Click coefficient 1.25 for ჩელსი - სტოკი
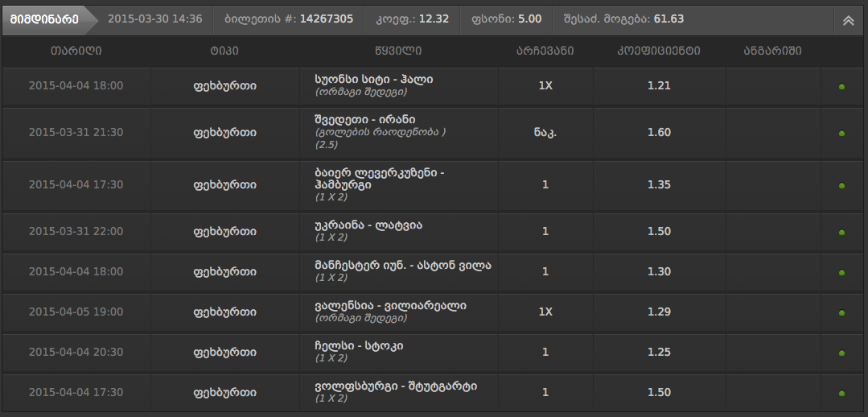868x417 pixels. (659, 353)
